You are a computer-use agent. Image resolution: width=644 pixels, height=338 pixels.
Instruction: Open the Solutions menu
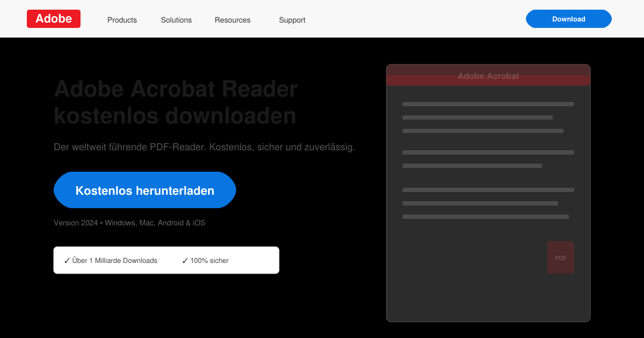pyautogui.click(x=176, y=20)
